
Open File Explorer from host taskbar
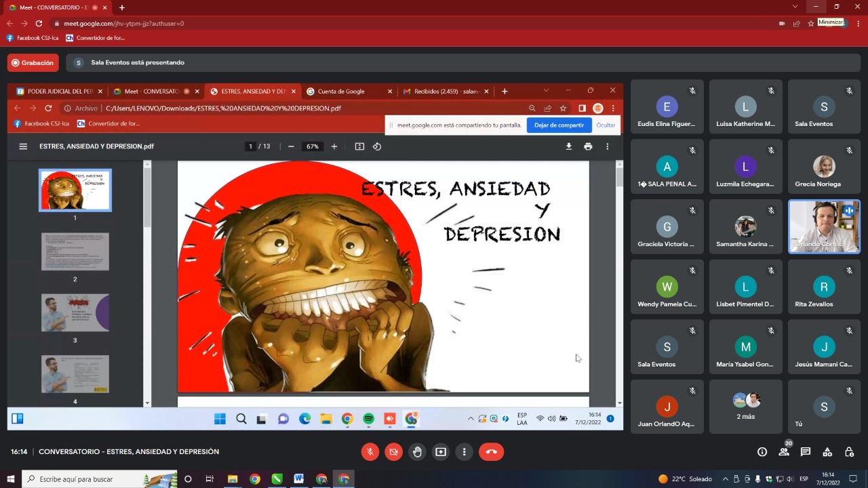[232, 479]
